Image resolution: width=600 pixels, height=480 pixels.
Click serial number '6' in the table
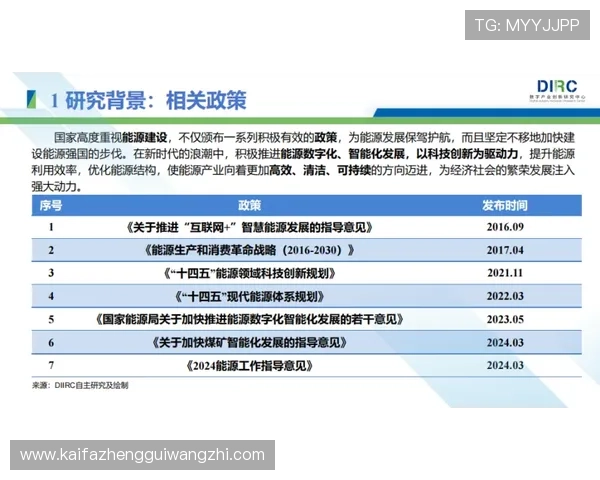point(51,343)
